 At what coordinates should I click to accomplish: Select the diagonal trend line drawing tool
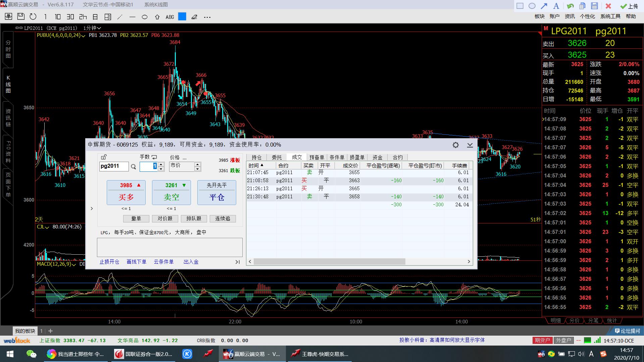tap(120, 17)
